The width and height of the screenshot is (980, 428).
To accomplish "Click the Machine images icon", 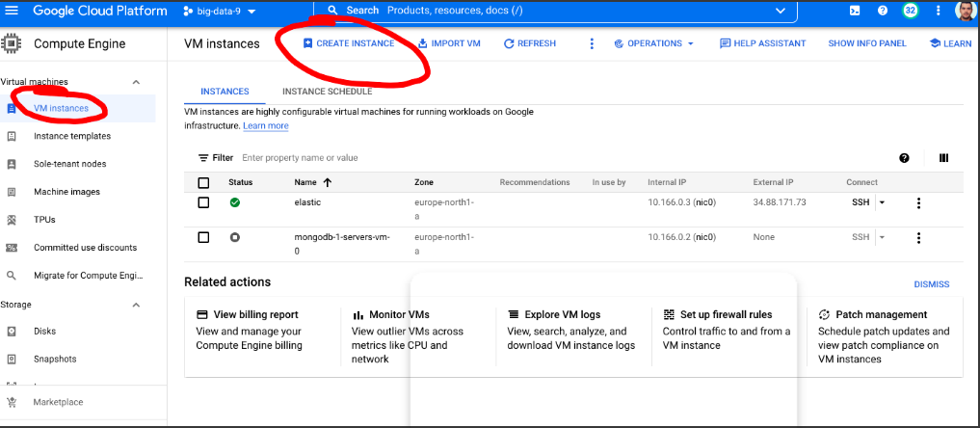I will [x=12, y=192].
